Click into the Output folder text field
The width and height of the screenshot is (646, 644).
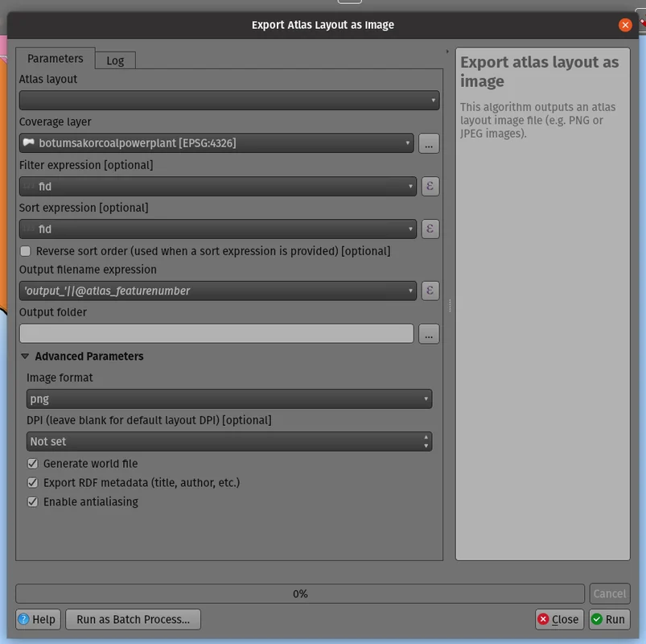point(216,334)
